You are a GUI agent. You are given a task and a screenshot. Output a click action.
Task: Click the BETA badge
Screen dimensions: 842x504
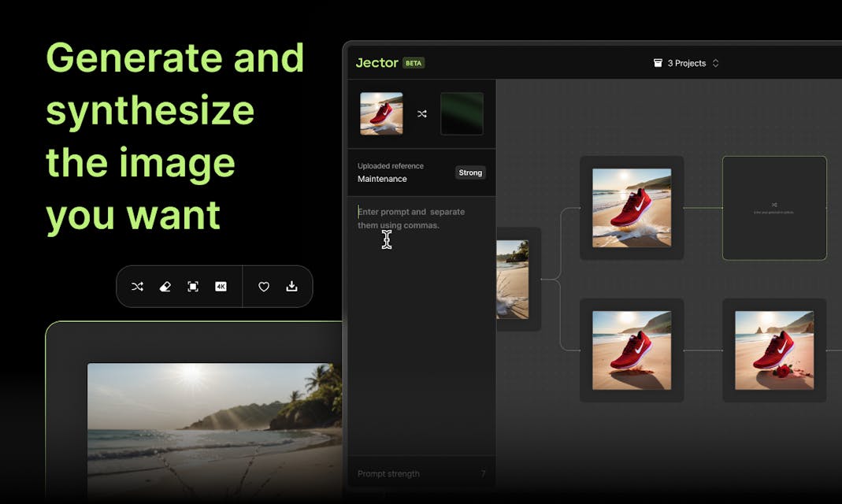[414, 63]
